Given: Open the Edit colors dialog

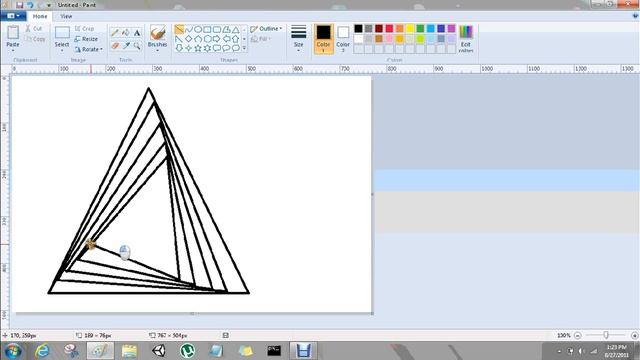Looking at the screenshot, I should click(466, 38).
